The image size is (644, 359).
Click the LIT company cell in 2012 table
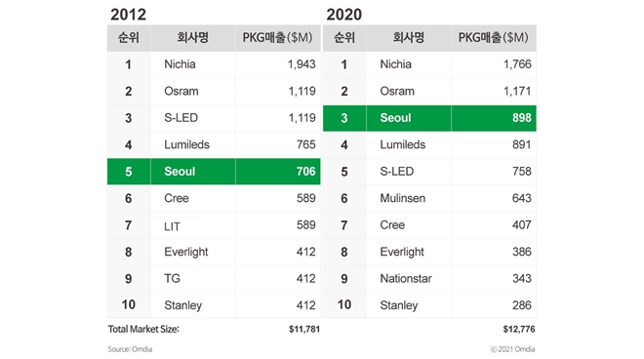pos(192,225)
